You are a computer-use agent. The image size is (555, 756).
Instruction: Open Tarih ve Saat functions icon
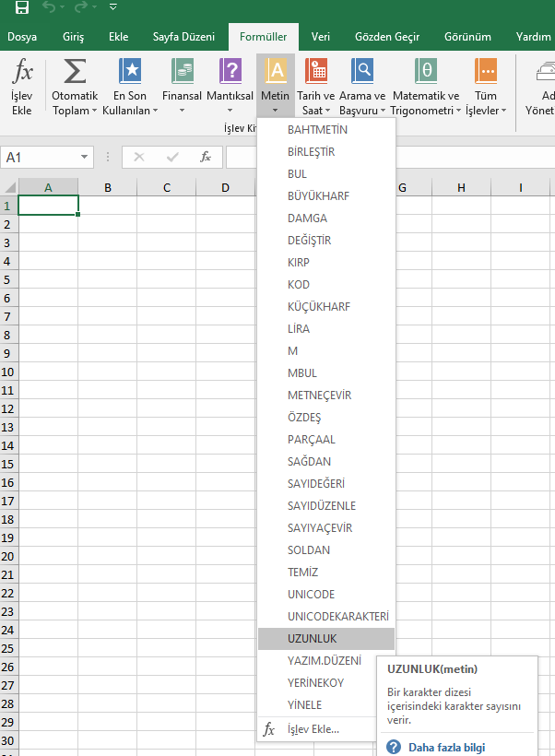click(316, 72)
